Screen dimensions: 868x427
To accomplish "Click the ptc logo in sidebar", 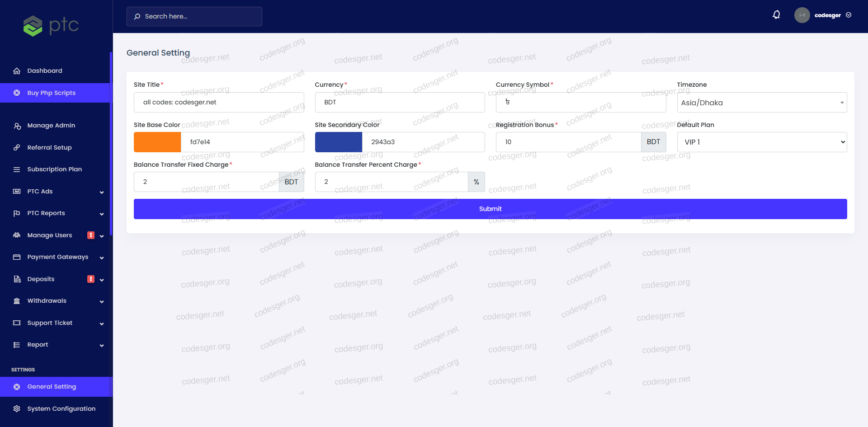I will pos(51,26).
